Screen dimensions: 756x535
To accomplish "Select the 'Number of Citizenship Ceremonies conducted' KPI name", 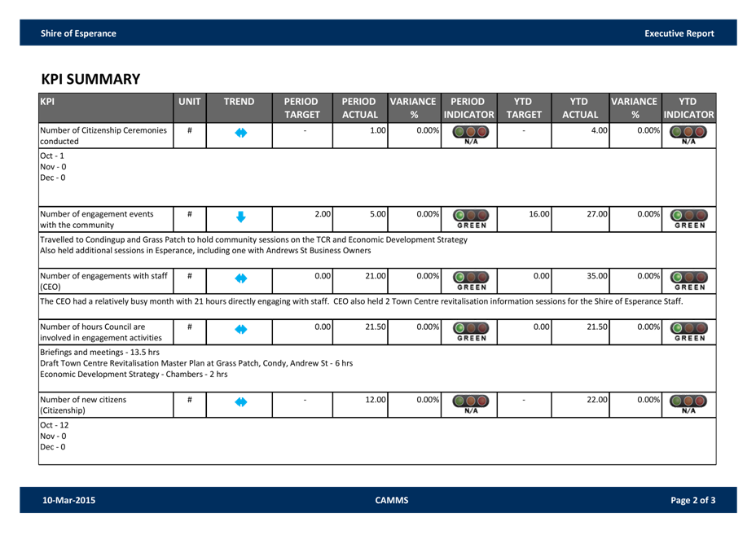I will click(x=103, y=135).
